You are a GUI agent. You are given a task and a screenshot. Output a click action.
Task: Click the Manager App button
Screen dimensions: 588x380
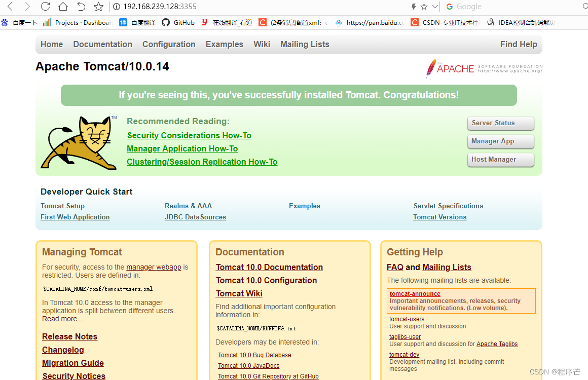[x=501, y=141]
